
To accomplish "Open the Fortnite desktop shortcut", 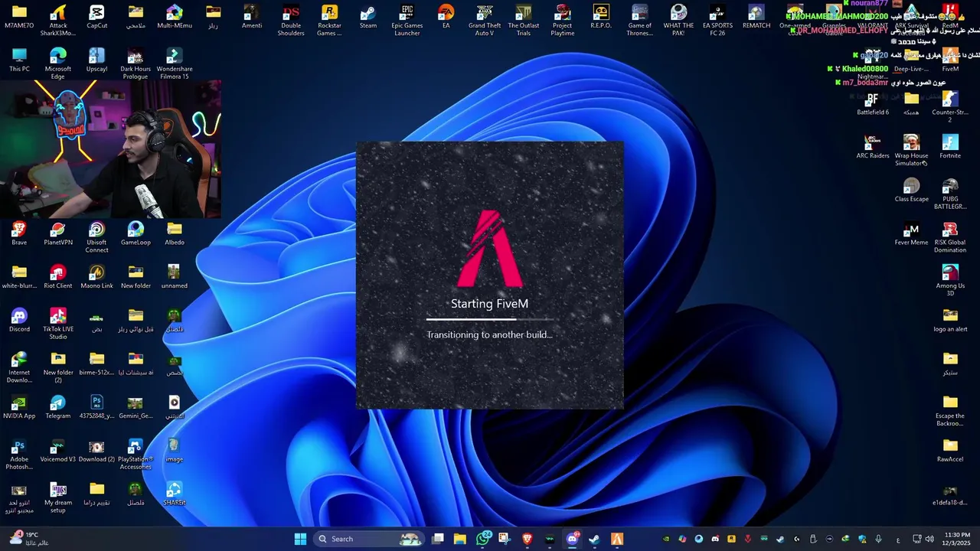I will pos(950,148).
